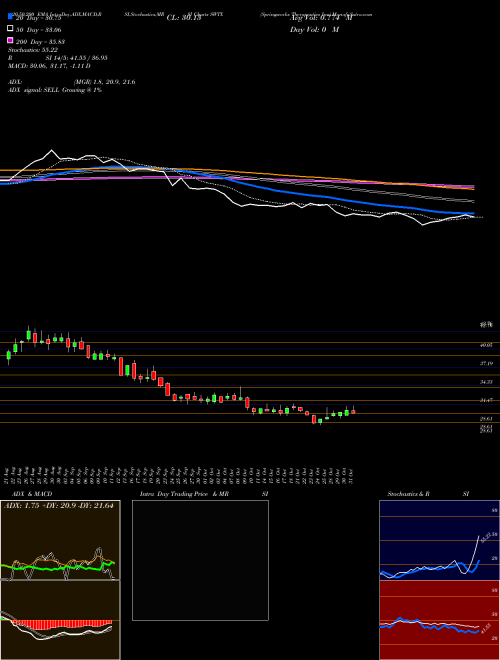Click the 'Day Vol: 0 M' label
The width and height of the screenshot is (500, 660).
click(314, 29)
